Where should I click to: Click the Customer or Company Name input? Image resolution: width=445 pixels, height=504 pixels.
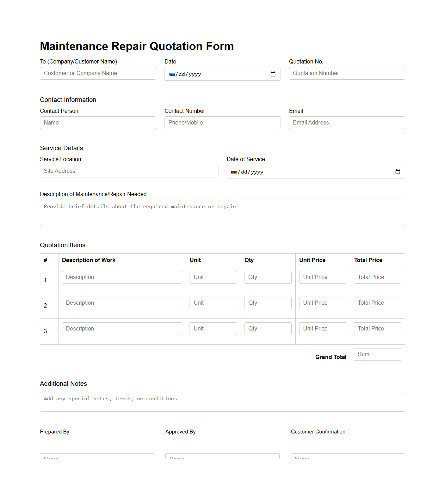98,73
